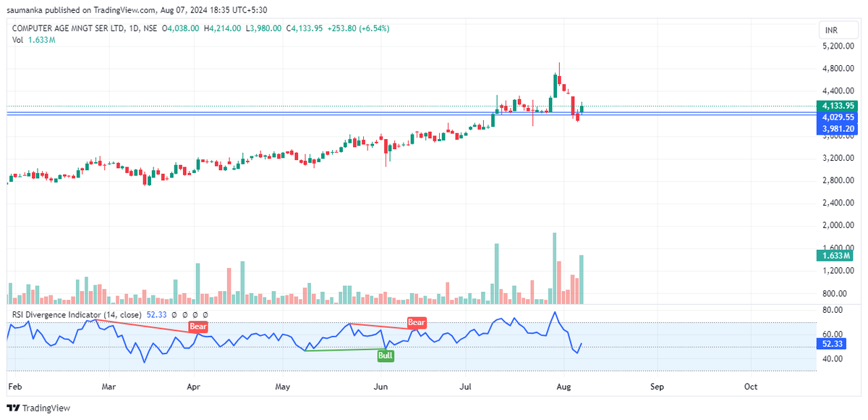
Task: Click the blue 4,029.55 price tag
Action: pos(838,117)
